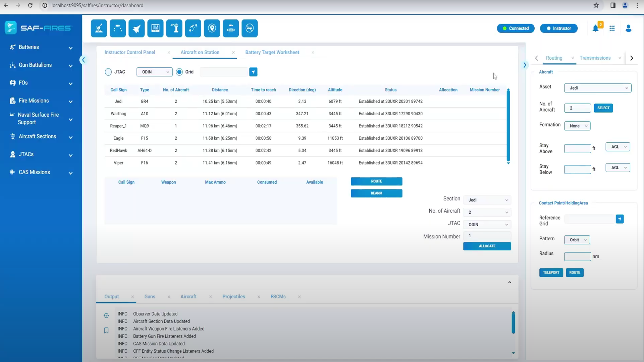Screen dimensions: 644x362
Task: Open the ODIN dropdown beside JTAC radio
Action: pos(154,72)
